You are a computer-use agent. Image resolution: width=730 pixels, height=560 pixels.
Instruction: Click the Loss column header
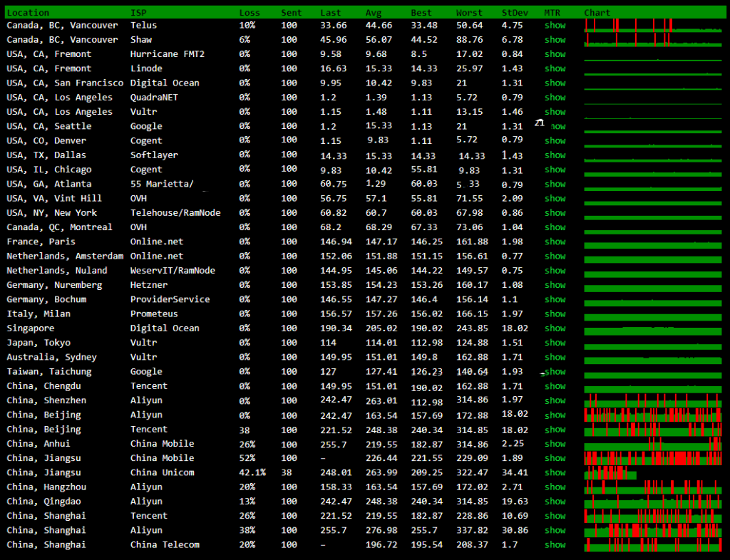pyautogui.click(x=250, y=13)
